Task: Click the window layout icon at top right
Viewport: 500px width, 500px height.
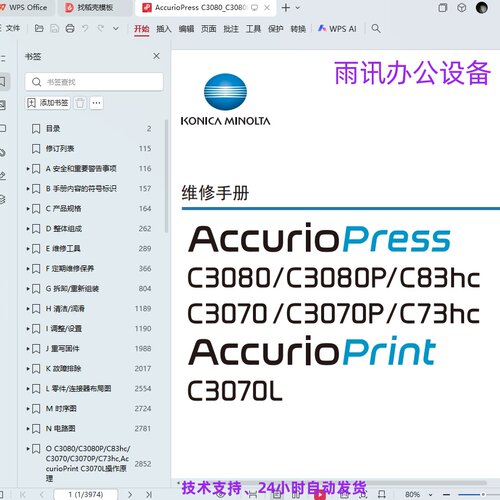Action: click(x=442, y=8)
